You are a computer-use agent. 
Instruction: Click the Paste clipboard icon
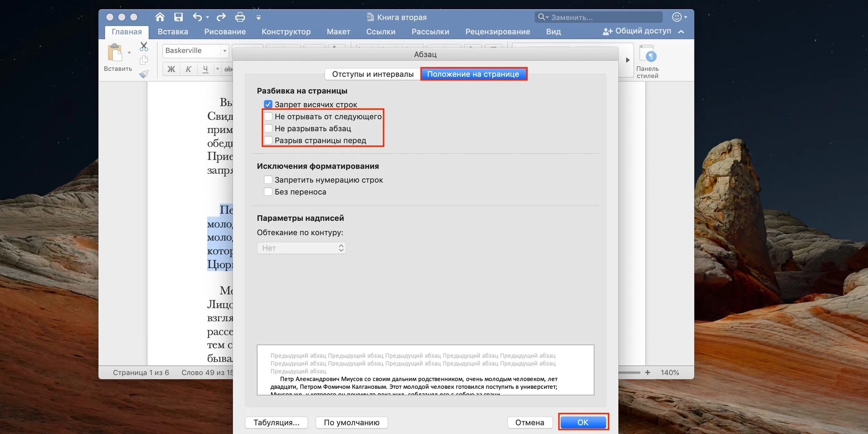pos(115,53)
